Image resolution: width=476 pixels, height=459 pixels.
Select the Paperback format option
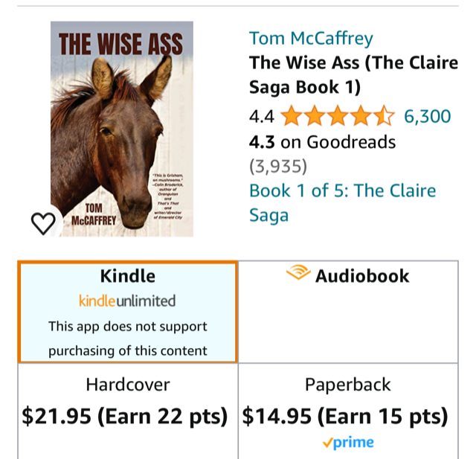348,411
